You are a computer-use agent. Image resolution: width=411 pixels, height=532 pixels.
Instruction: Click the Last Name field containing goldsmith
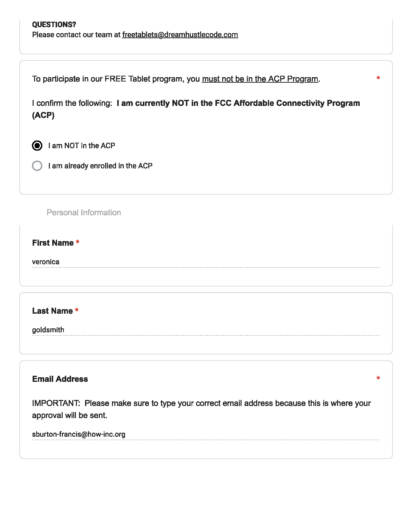click(x=206, y=330)
